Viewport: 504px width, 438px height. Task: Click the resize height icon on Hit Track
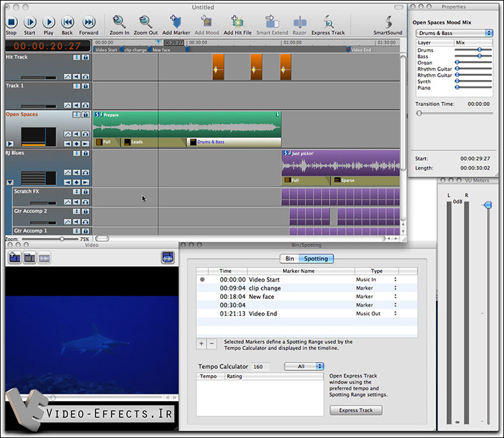coord(77,57)
